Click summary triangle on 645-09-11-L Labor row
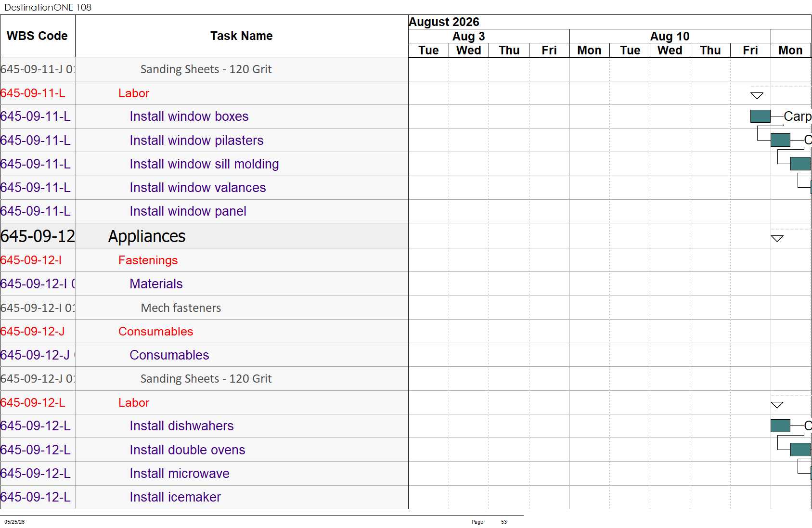812x528 pixels. click(757, 95)
